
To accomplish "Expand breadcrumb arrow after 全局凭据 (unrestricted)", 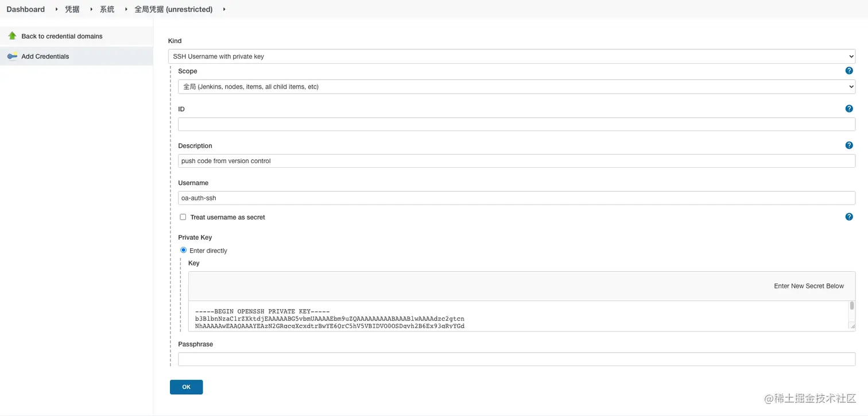I will [x=224, y=9].
